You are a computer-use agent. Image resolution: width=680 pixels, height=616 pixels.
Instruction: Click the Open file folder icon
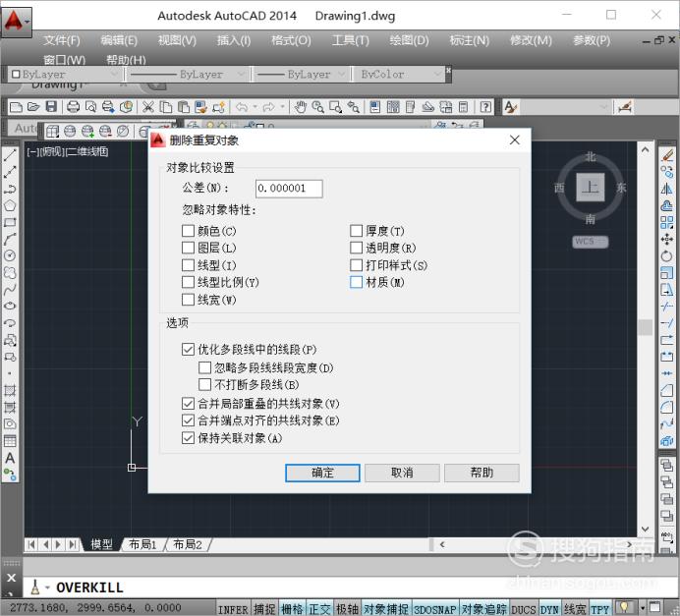click(x=33, y=107)
